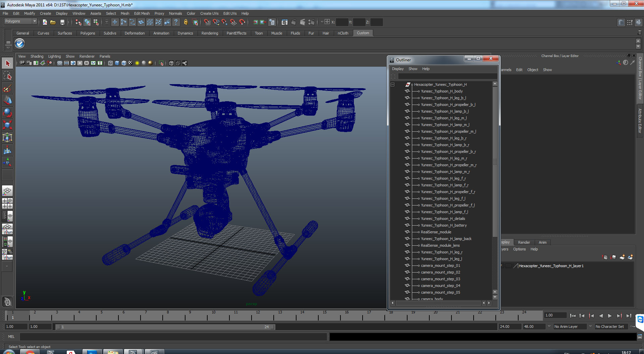
Task: Click the Options menu in Layer Editor
Action: click(519, 249)
